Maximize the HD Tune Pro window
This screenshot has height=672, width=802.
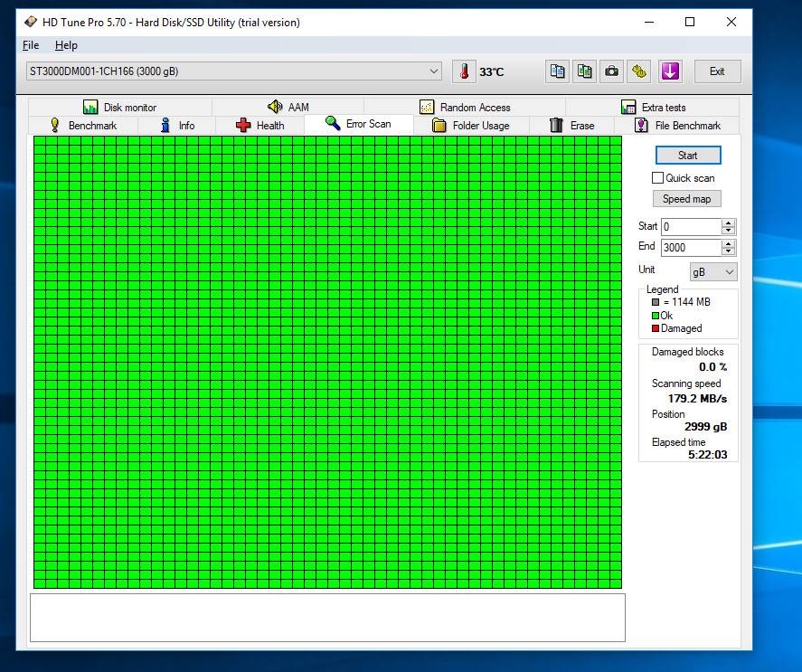[690, 22]
